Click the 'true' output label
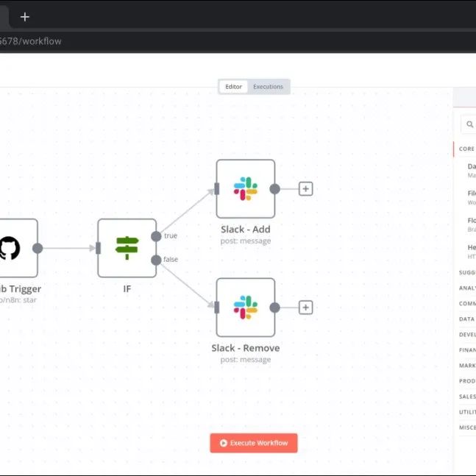 pyautogui.click(x=171, y=236)
